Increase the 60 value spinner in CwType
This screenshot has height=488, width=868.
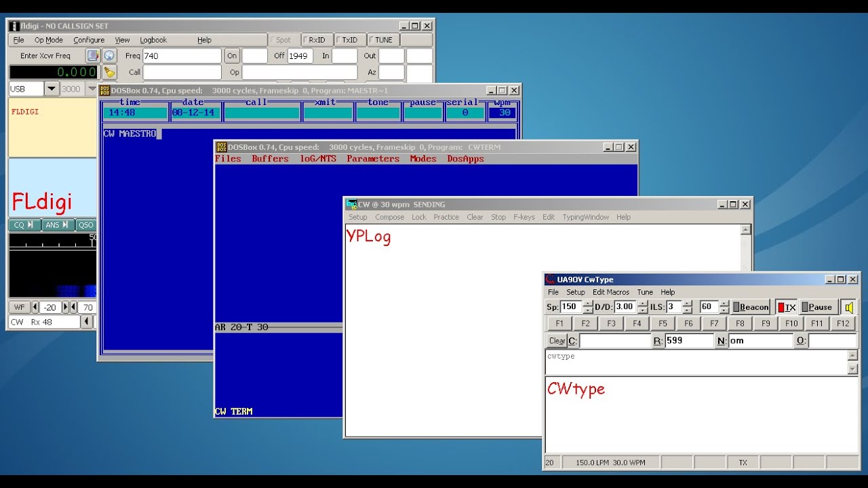pos(724,303)
